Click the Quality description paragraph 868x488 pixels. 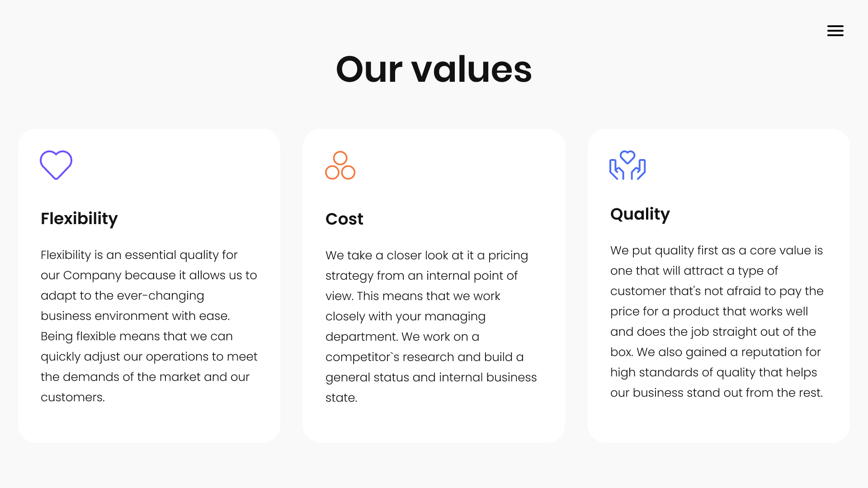[717, 321]
